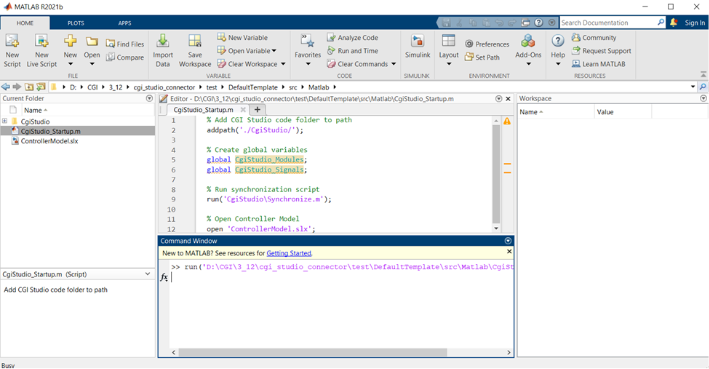The image size is (709, 369).
Task: Click the New Live Script icon
Action: click(x=42, y=42)
